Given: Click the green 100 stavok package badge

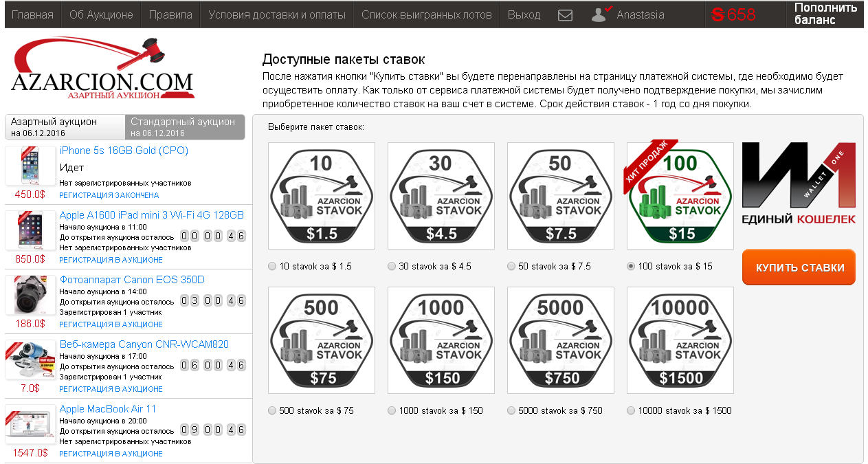Looking at the screenshot, I should click(x=680, y=195).
